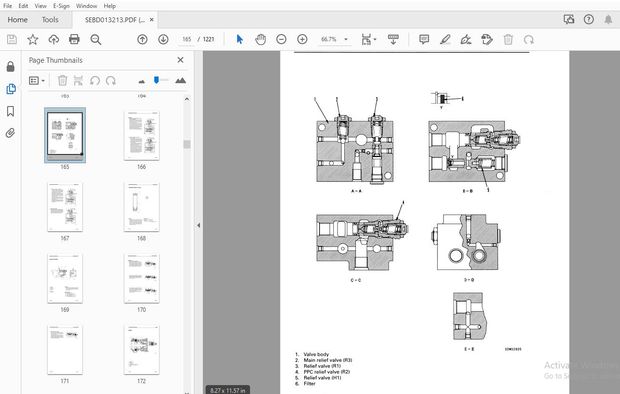Open the View menu
The width and height of the screenshot is (620, 394).
40,6
